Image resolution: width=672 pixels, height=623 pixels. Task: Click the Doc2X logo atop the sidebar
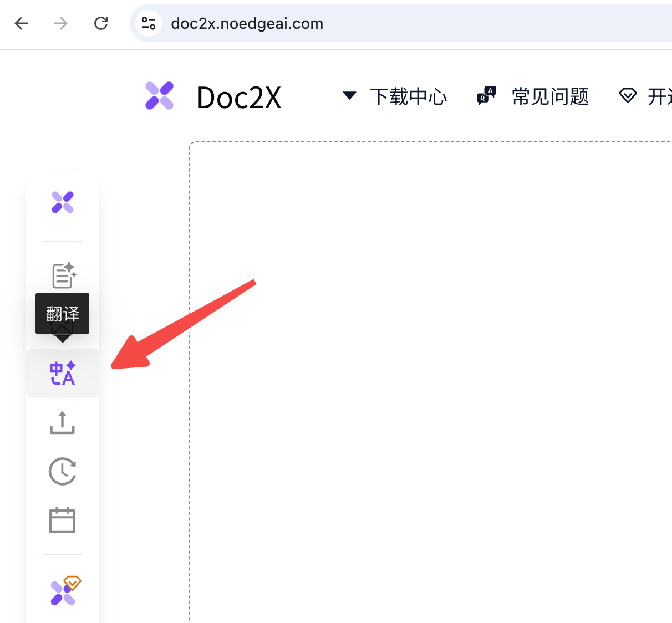point(63,202)
